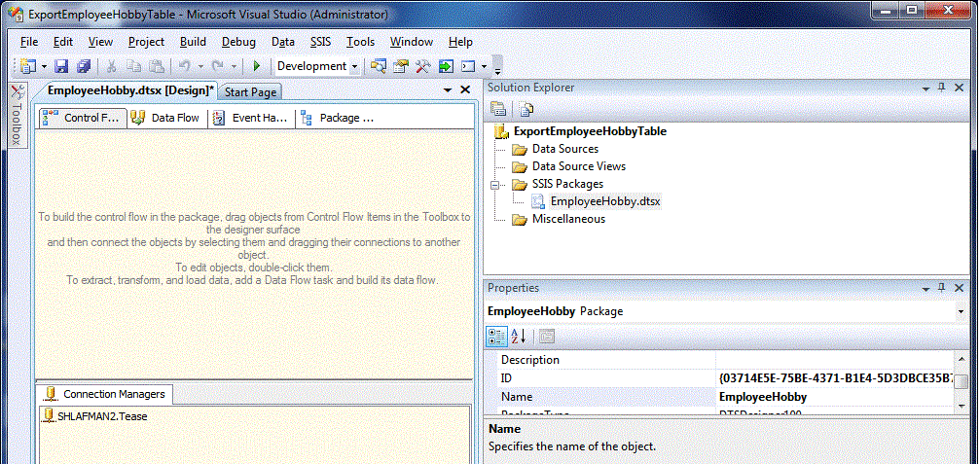Open the Undo history dropdown arrow
Image resolution: width=980 pixels, height=464 pixels.
click(200, 66)
